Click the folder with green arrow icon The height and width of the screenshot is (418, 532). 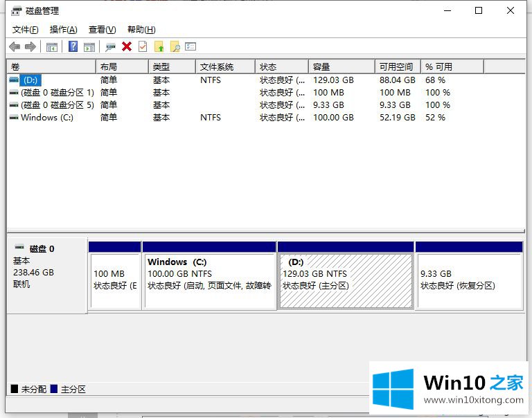click(x=159, y=46)
